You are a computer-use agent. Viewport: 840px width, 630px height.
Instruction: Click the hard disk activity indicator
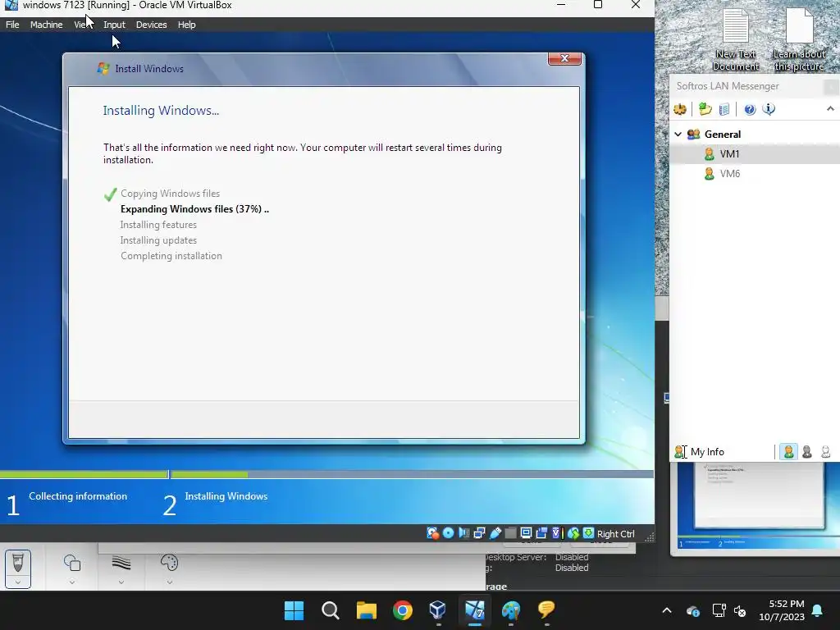click(x=432, y=533)
